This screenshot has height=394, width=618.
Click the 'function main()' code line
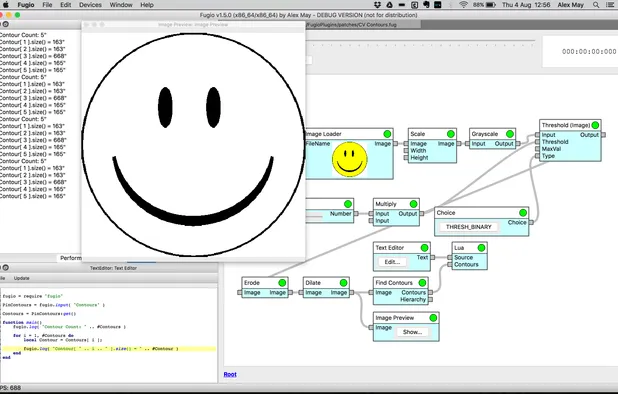point(22,322)
